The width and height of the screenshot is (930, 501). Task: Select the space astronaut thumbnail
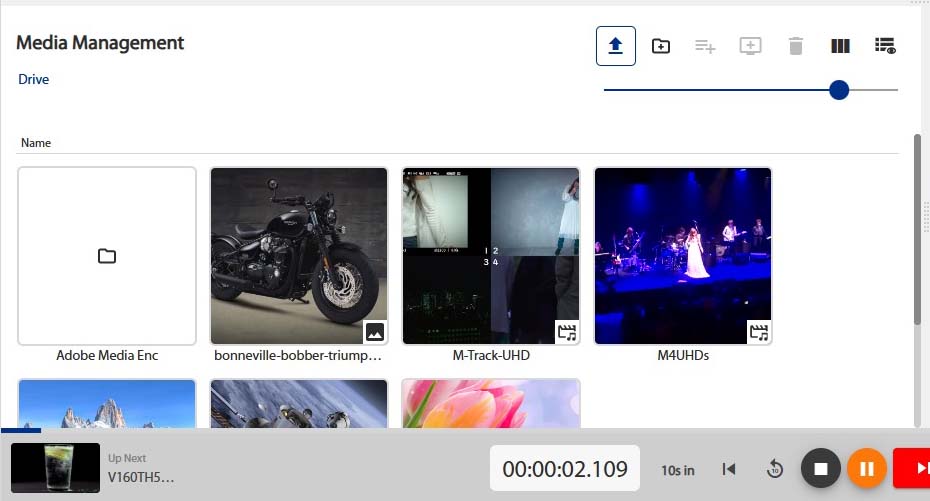(x=299, y=403)
